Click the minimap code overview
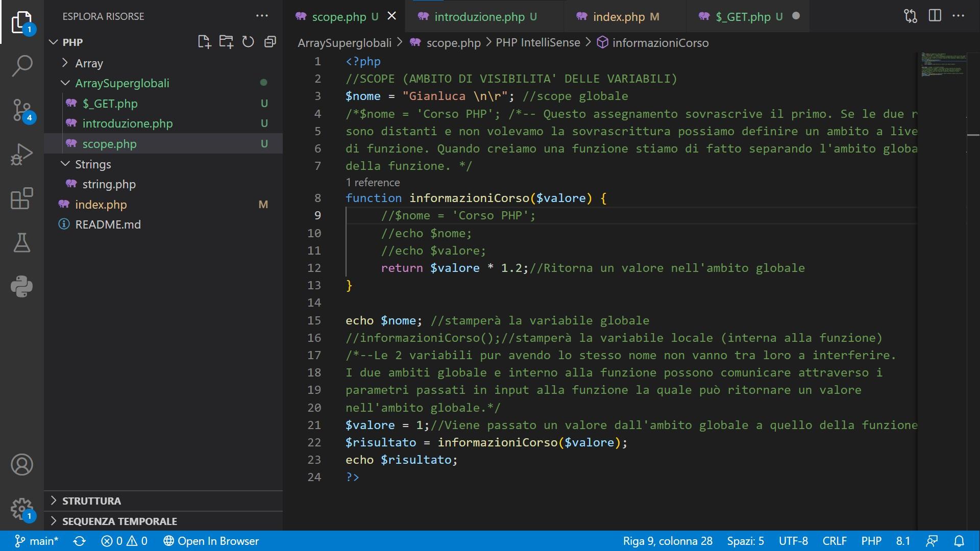Screen dimensions: 980x551 tap(943, 64)
